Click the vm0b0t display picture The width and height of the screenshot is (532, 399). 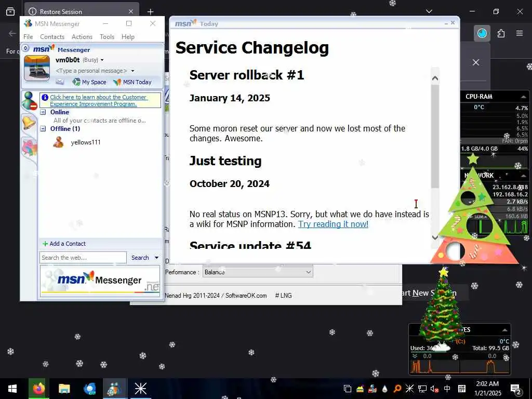click(x=37, y=68)
